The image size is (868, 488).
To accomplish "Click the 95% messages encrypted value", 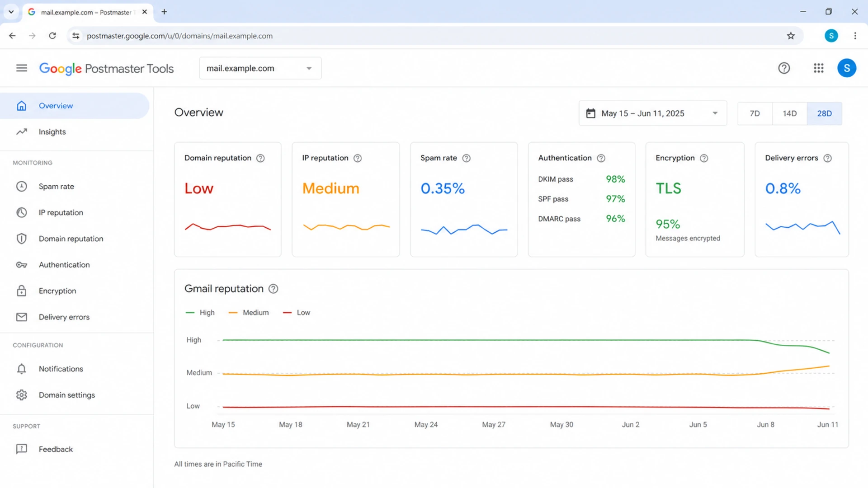I will coord(668,224).
